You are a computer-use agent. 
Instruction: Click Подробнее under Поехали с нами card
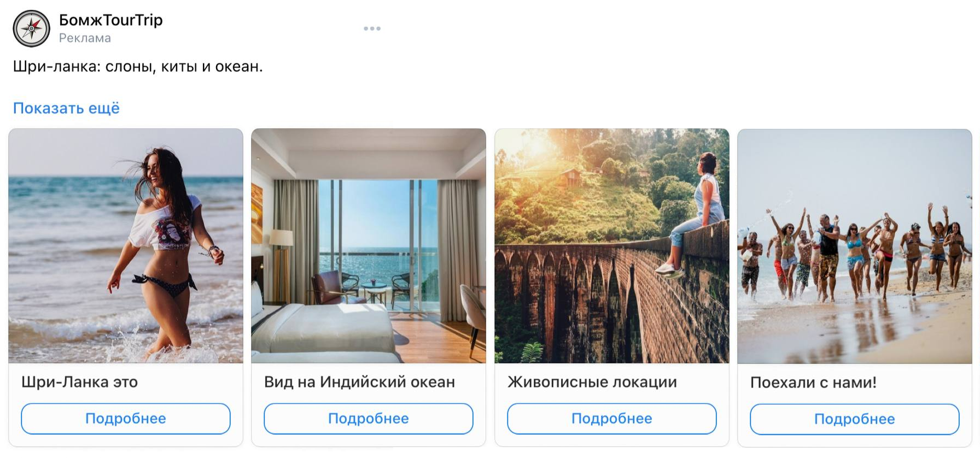coord(855,419)
